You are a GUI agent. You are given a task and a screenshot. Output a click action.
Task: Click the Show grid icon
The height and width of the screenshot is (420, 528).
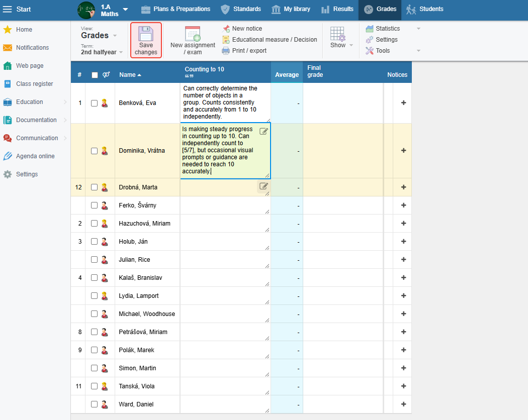pyautogui.click(x=338, y=34)
